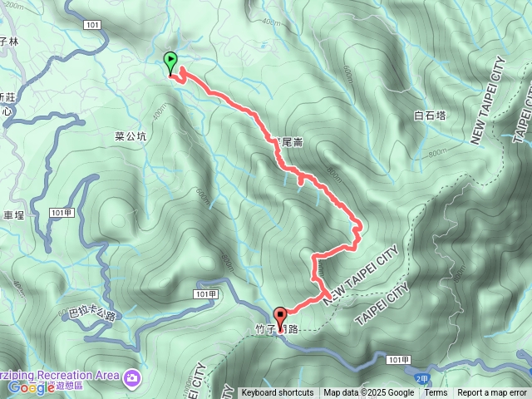Click the Google logo
Viewport: 532px width, 399px height.
(x=32, y=388)
